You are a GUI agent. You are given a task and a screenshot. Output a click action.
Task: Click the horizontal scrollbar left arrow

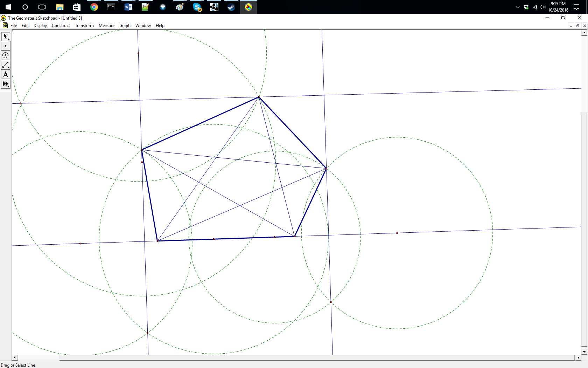(15, 357)
